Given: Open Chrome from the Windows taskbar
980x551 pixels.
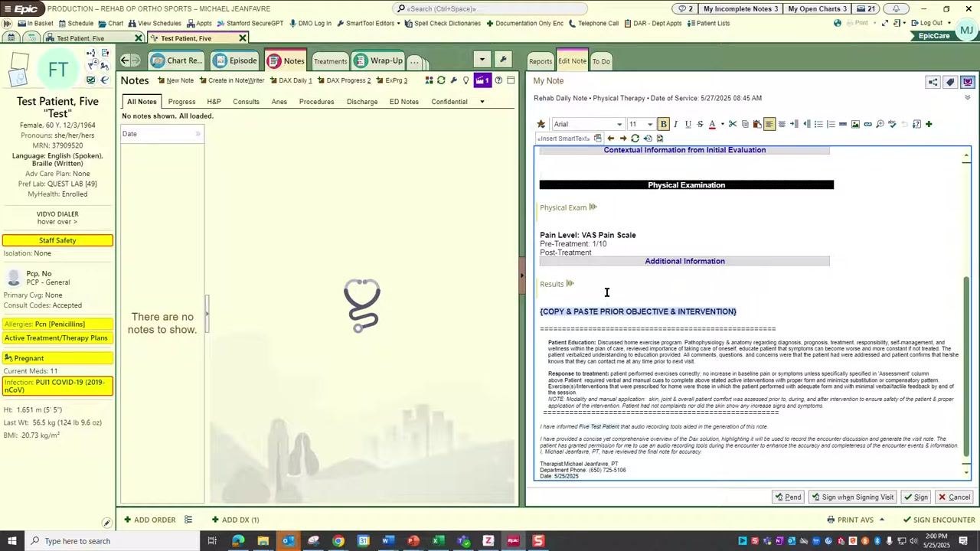Looking at the screenshot, I should (x=338, y=541).
